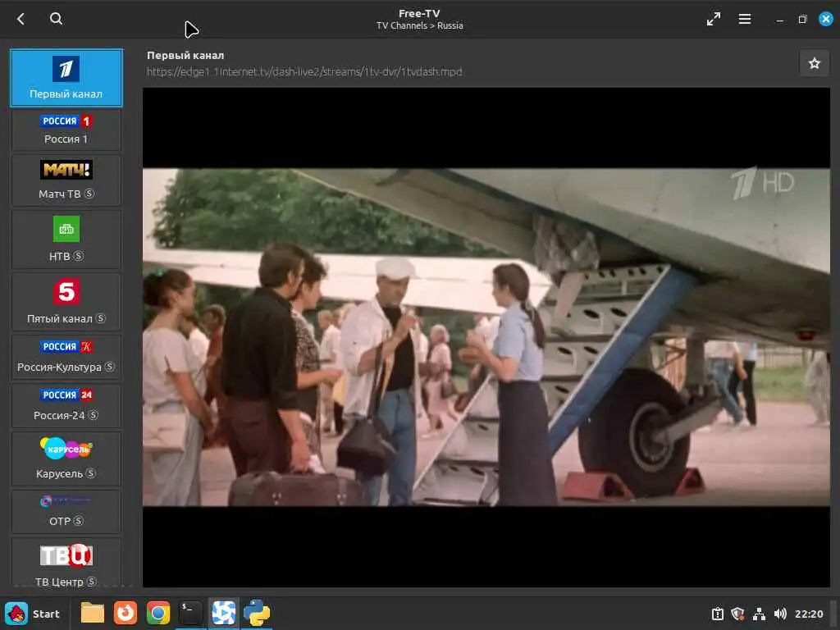Go back with the header arrow
This screenshot has height=630, width=840.
21,20
